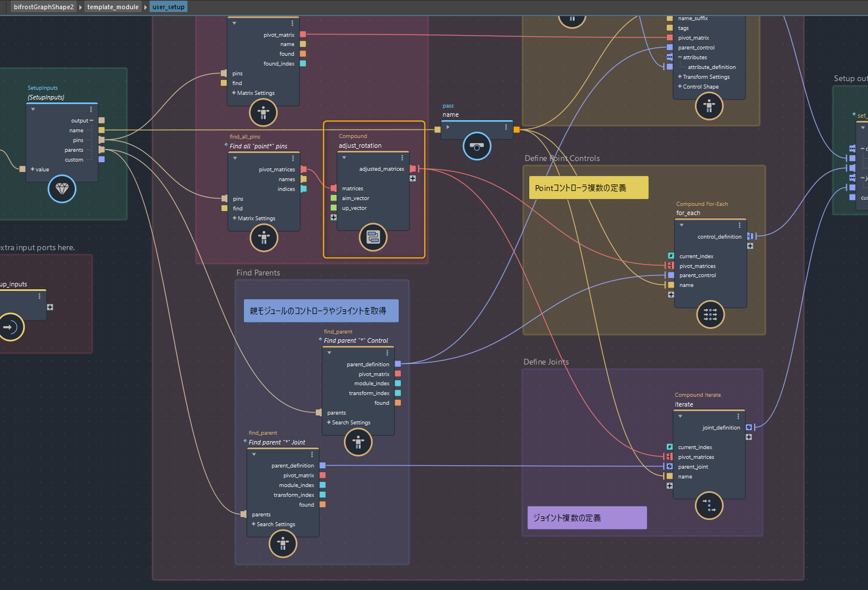Click the person icon on Find parent "*" Joint
Viewport: 868px width, 590px height.
click(x=282, y=543)
